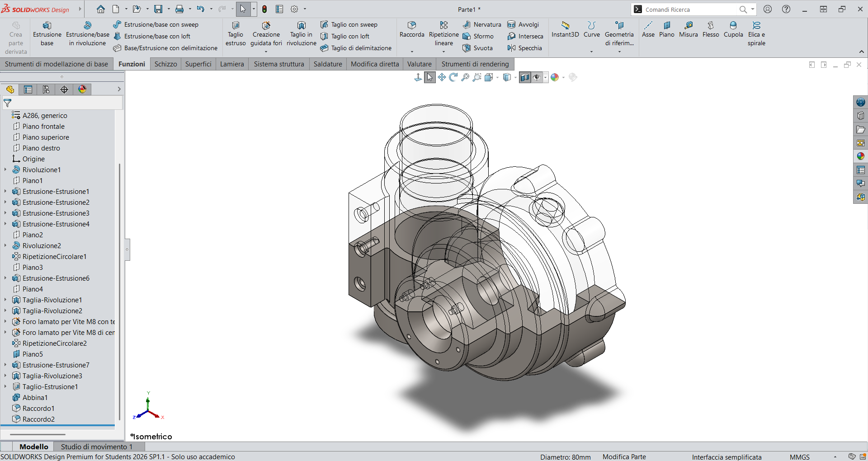
Task: Select Estrusione/base in rivoluzione tool
Action: pyautogui.click(x=88, y=34)
